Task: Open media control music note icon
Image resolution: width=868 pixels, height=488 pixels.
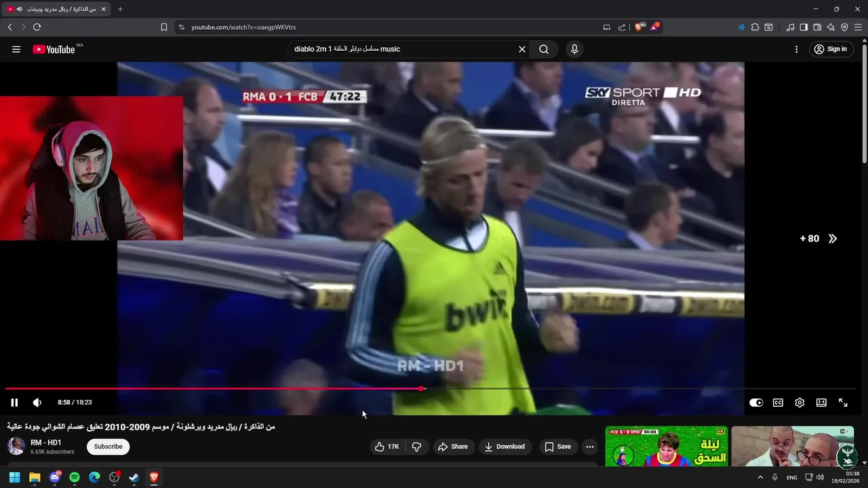Action: point(790,27)
